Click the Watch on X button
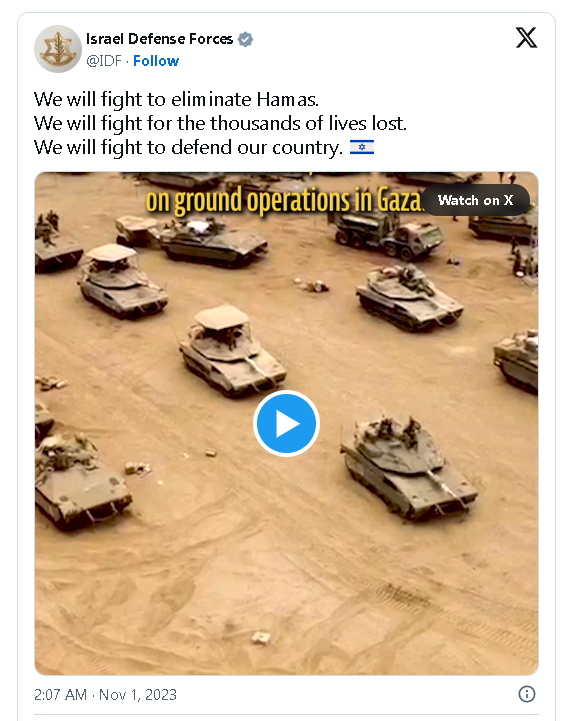This screenshot has height=721, width=571. (476, 200)
